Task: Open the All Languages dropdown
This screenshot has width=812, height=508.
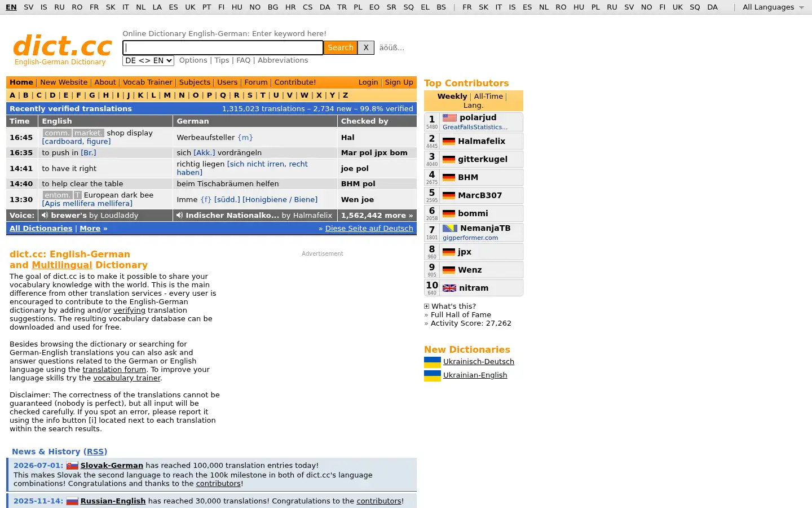Action: (773, 7)
